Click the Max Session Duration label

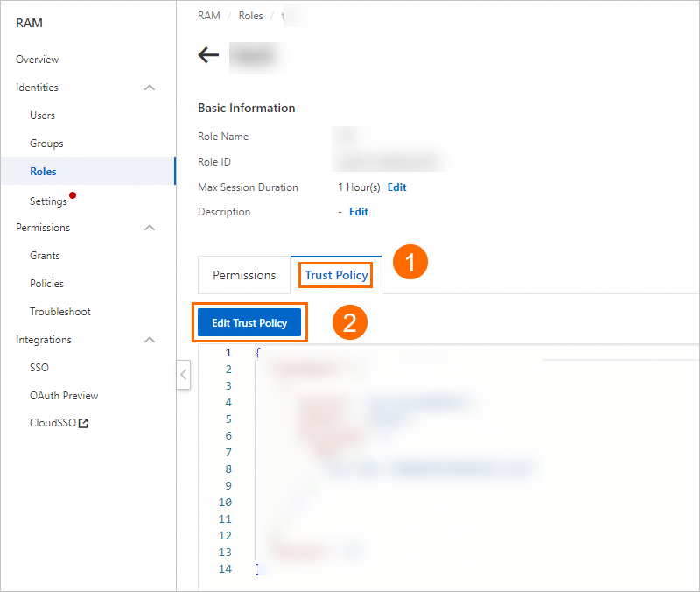[x=248, y=187]
